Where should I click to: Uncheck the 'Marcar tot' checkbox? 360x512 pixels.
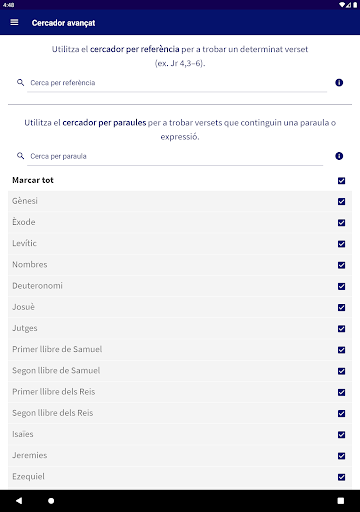[x=341, y=181]
